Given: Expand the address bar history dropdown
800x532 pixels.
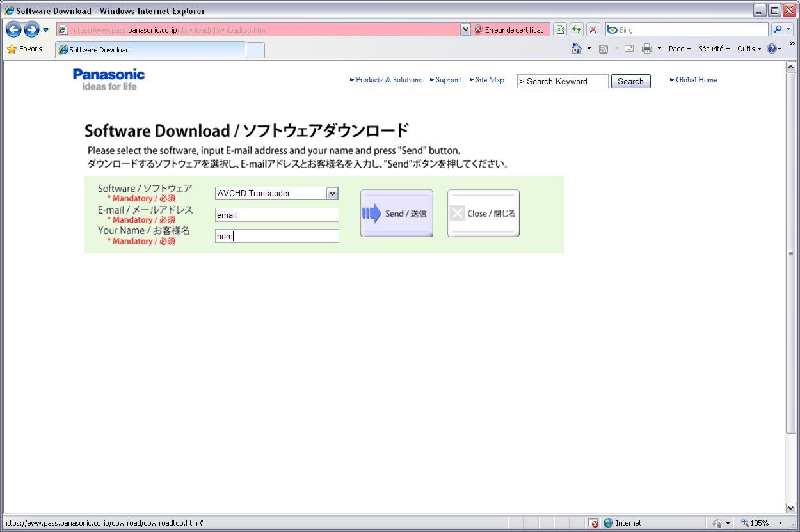Looking at the screenshot, I should click(x=465, y=29).
